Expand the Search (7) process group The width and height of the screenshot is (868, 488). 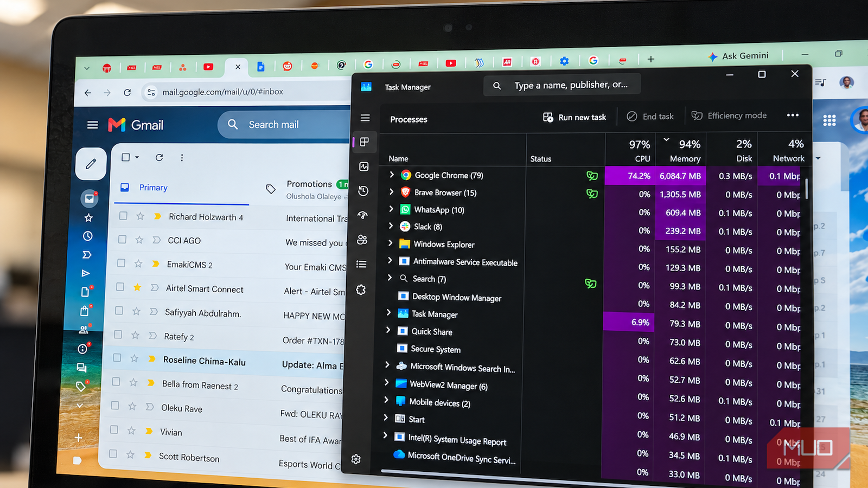tap(390, 278)
